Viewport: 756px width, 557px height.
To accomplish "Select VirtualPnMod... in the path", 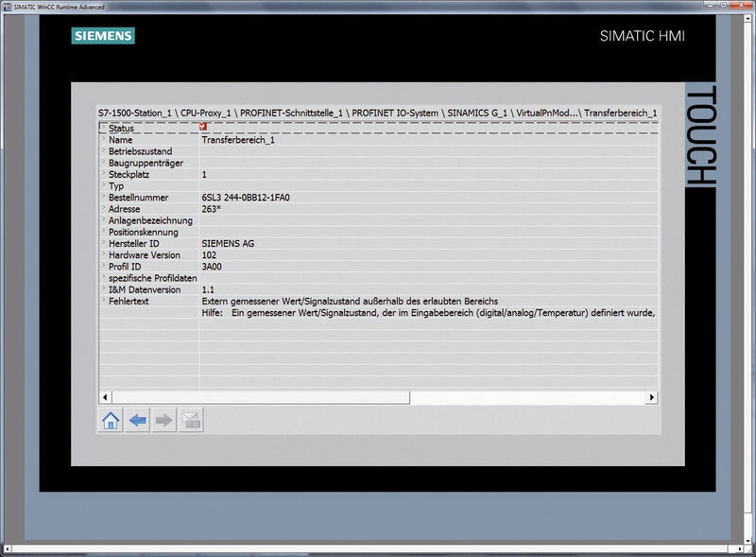I will [x=547, y=113].
